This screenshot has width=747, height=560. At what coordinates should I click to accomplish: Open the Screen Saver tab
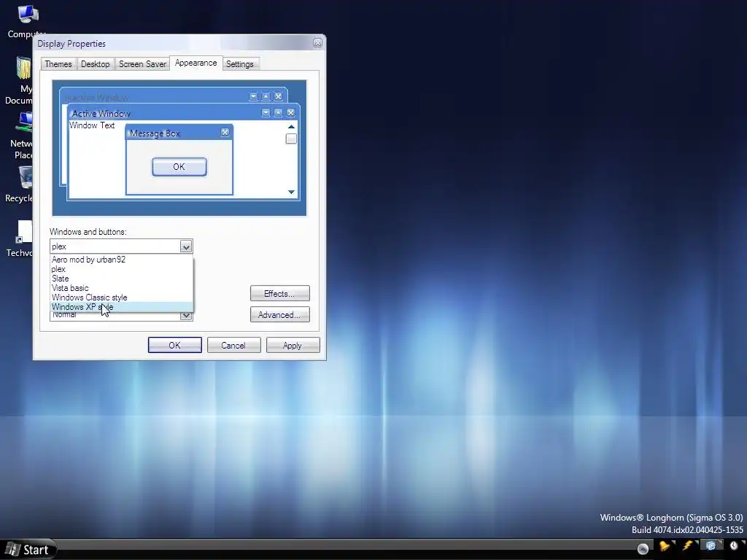142,64
